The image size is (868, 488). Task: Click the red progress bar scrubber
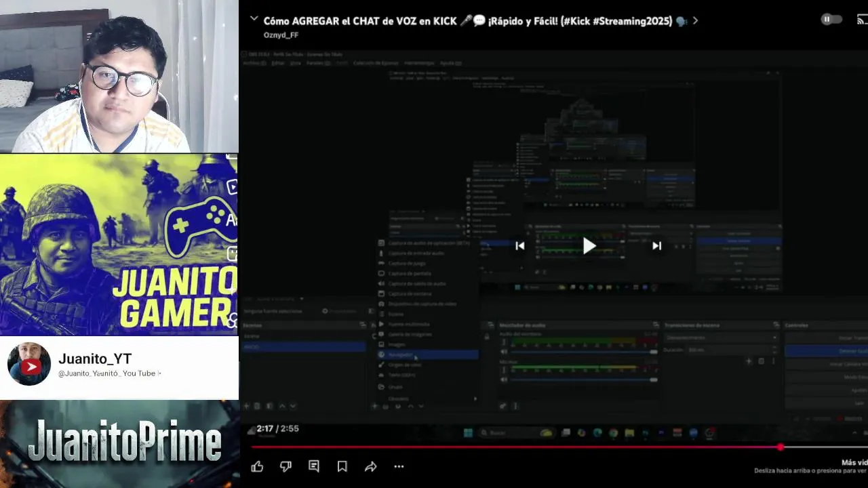[x=781, y=447]
